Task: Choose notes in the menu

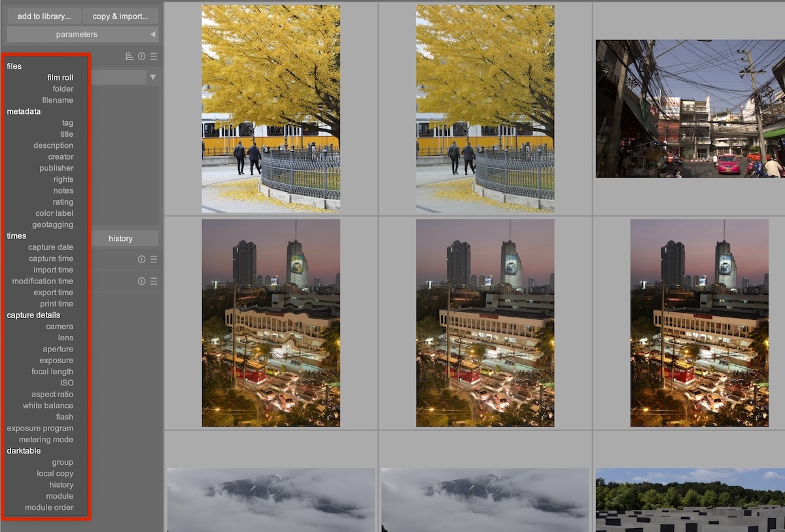Action: click(63, 191)
